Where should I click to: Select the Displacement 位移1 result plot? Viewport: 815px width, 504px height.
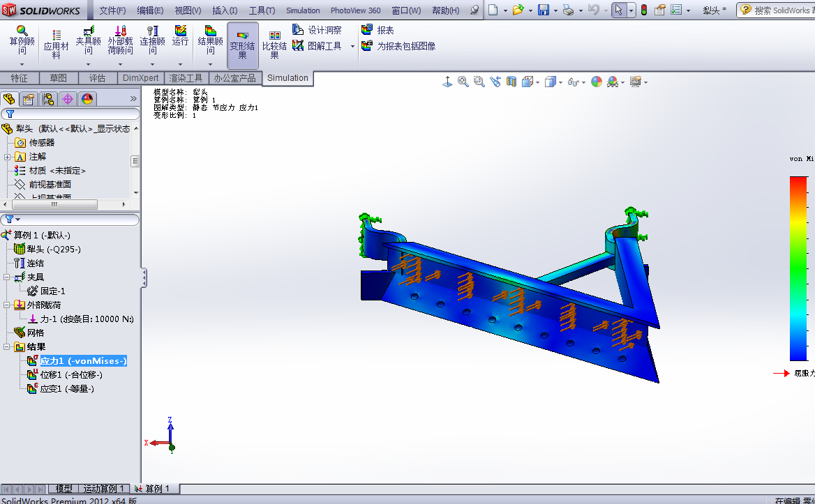coord(71,375)
